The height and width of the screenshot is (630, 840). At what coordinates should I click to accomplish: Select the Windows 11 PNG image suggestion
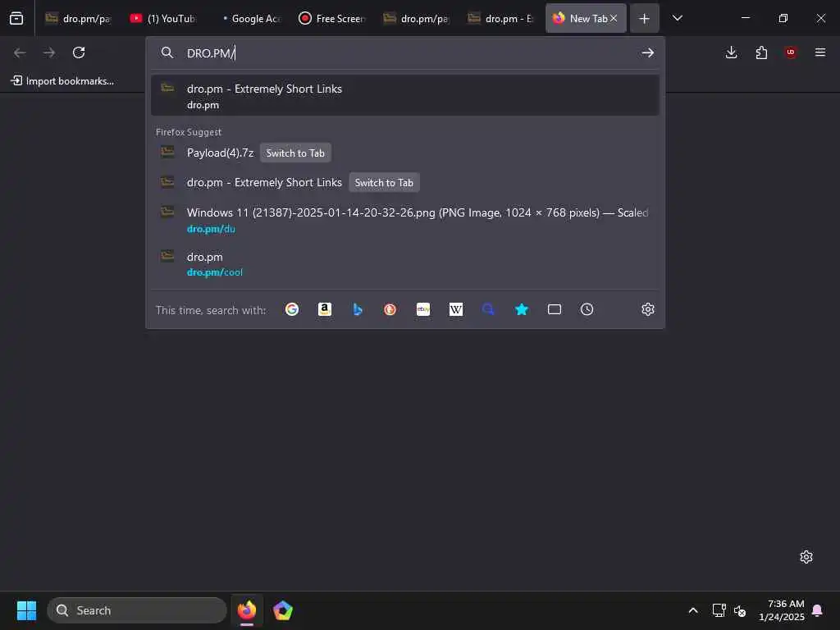click(405, 220)
